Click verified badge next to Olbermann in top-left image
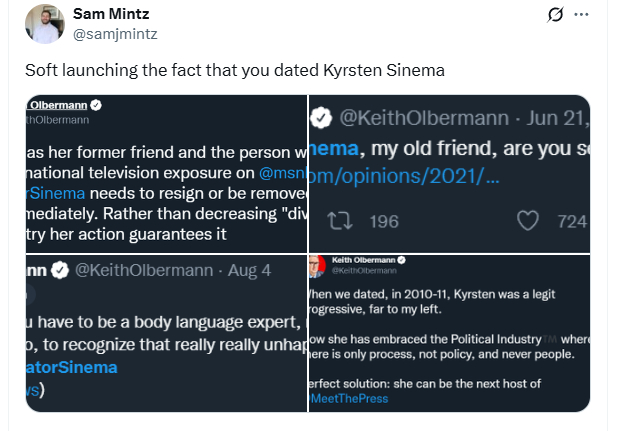The image size is (618, 431). pyautogui.click(x=97, y=104)
